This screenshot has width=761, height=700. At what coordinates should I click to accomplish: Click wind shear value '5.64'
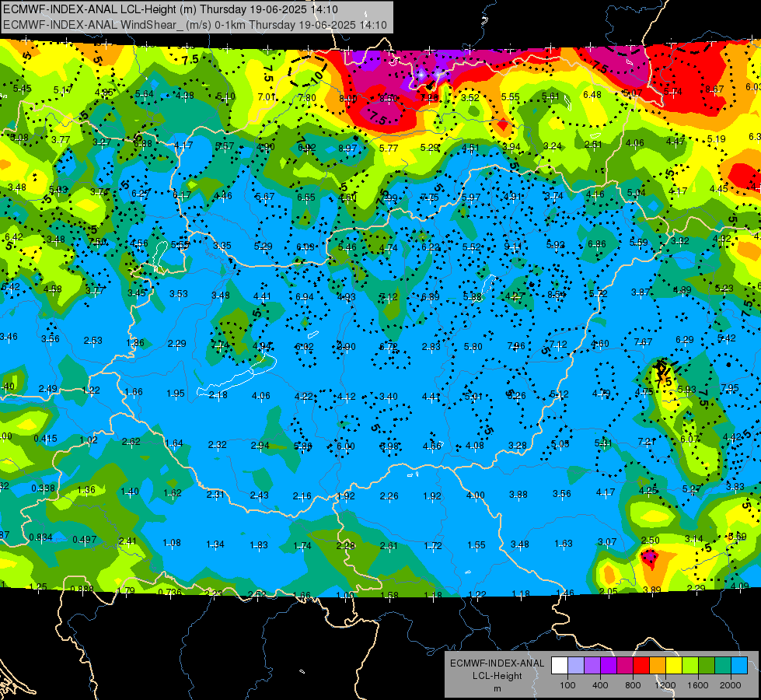pos(144,94)
